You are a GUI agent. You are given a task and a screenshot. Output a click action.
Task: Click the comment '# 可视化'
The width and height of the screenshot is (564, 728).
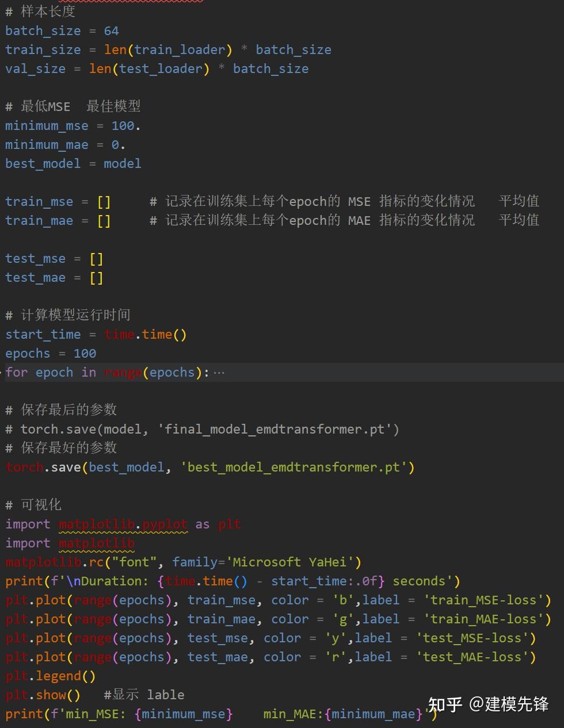[33, 505]
